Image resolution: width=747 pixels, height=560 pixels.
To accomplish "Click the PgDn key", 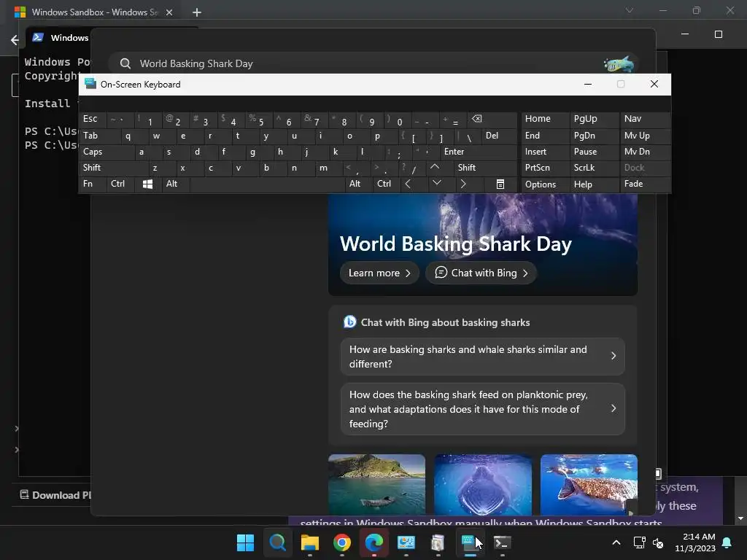I will point(594,136).
